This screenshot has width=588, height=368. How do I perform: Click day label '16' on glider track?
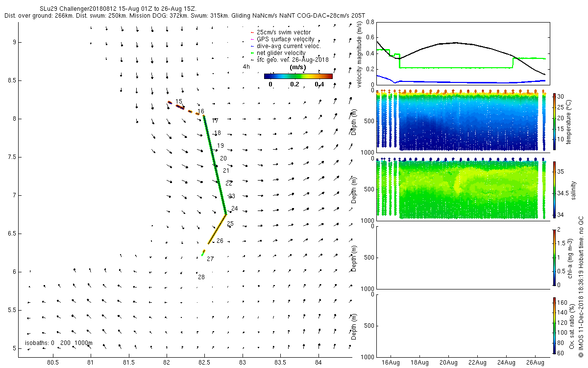[x=201, y=111]
